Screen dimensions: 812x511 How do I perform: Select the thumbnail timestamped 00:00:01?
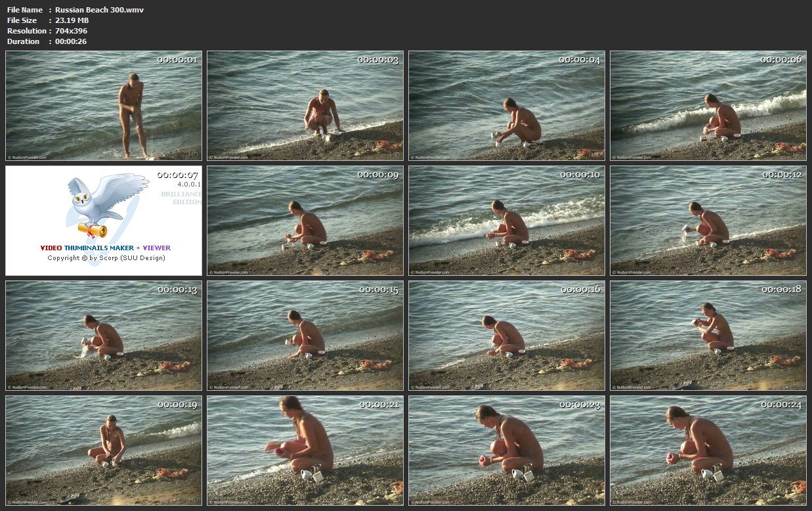coord(104,106)
